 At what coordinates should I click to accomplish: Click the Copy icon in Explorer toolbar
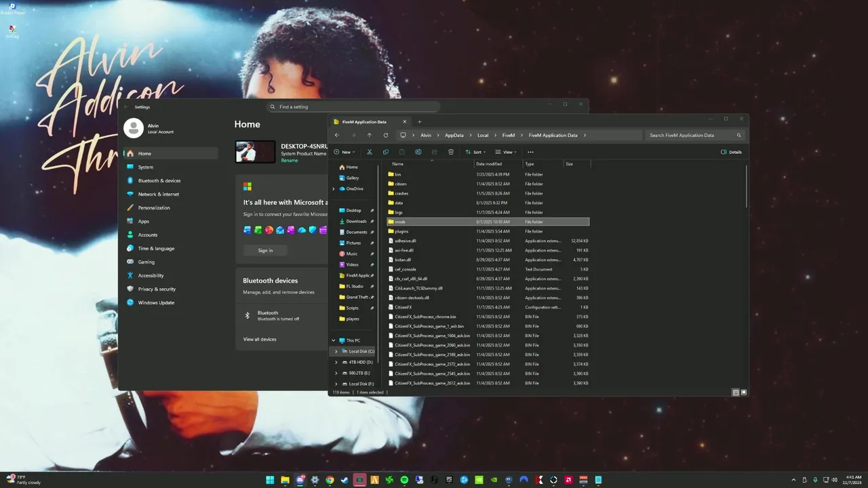click(386, 152)
